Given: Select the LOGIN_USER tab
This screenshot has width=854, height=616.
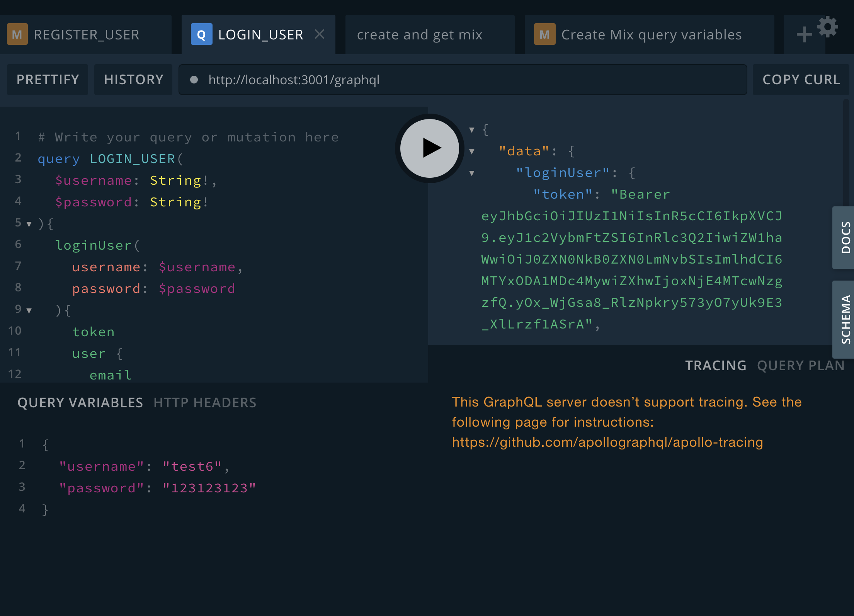Looking at the screenshot, I should coord(258,34).
